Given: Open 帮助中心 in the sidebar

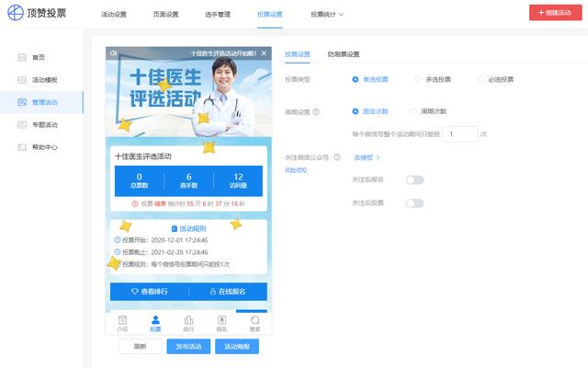Looking at the screenshot, I should 44,146.
